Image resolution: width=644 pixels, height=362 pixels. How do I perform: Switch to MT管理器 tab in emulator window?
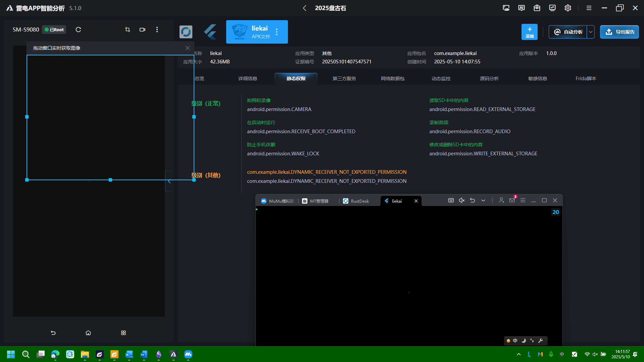pyautogui.click(x=315, y=201)
